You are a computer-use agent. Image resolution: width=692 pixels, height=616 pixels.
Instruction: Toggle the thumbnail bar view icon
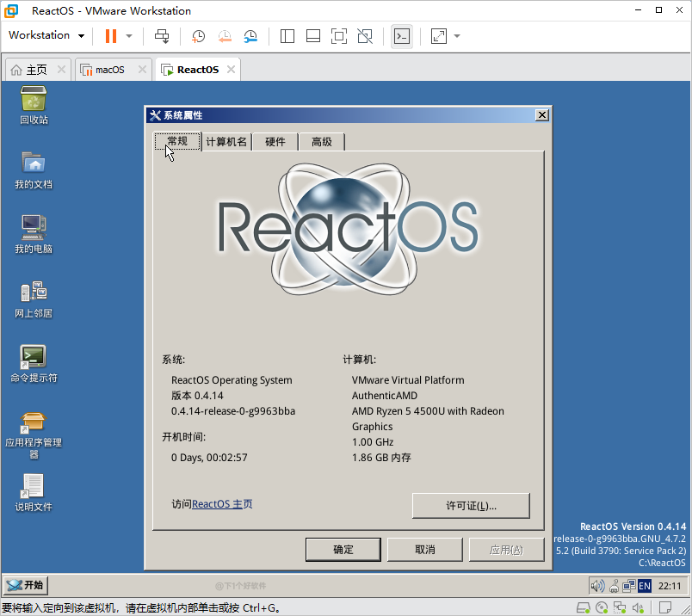(313, 36)
